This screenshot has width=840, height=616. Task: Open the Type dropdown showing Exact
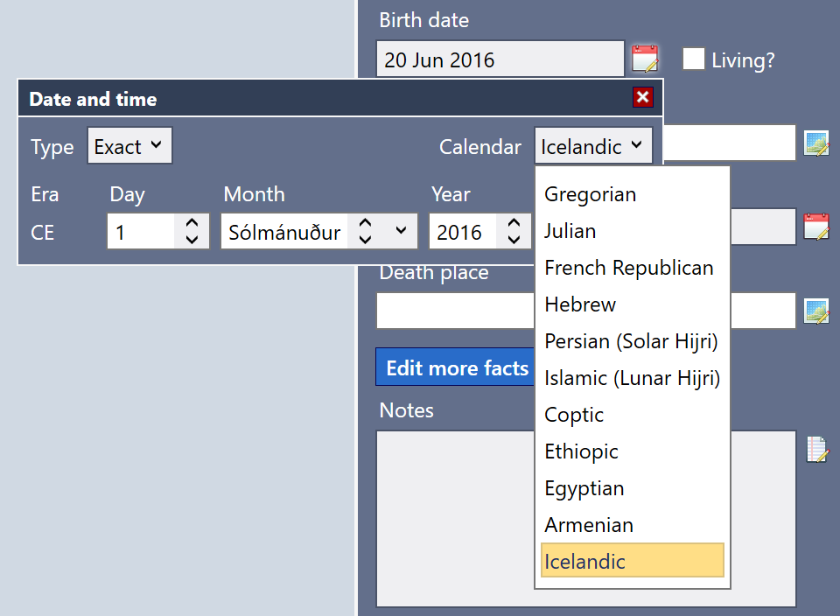click(x=129, y=146)
